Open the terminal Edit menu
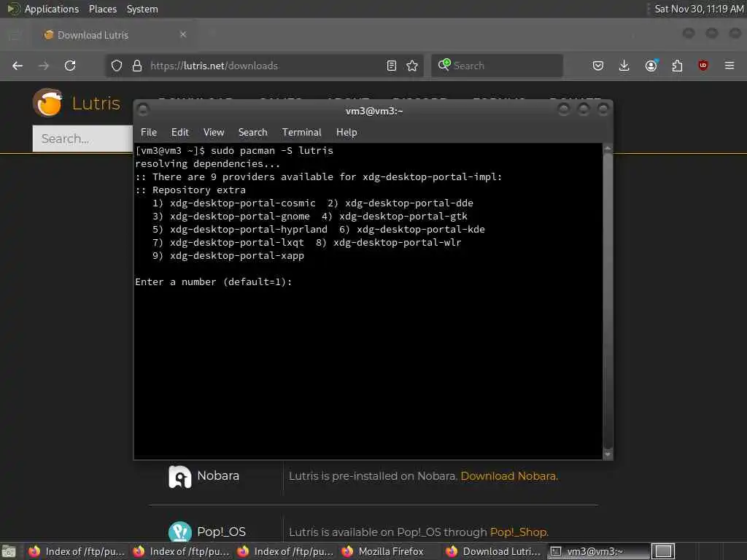This screenshot has width=747, height=560. point(179,133)
